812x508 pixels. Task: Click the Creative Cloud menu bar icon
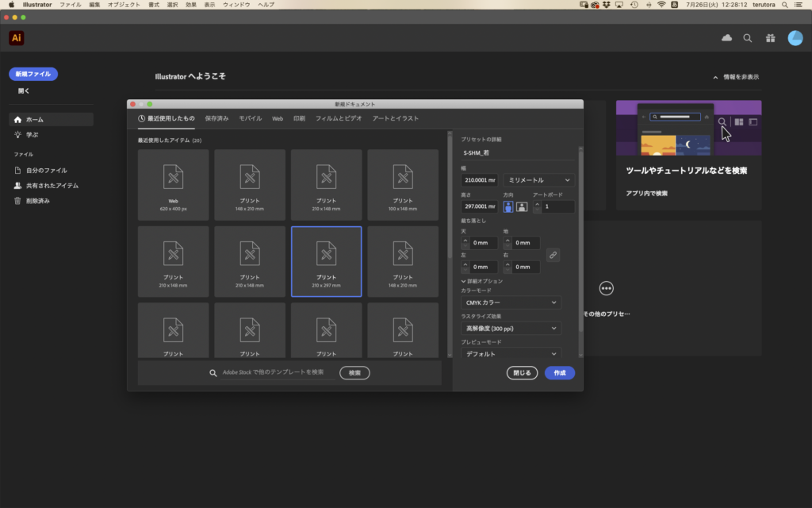pyautogui.click(x=595, y=5)
